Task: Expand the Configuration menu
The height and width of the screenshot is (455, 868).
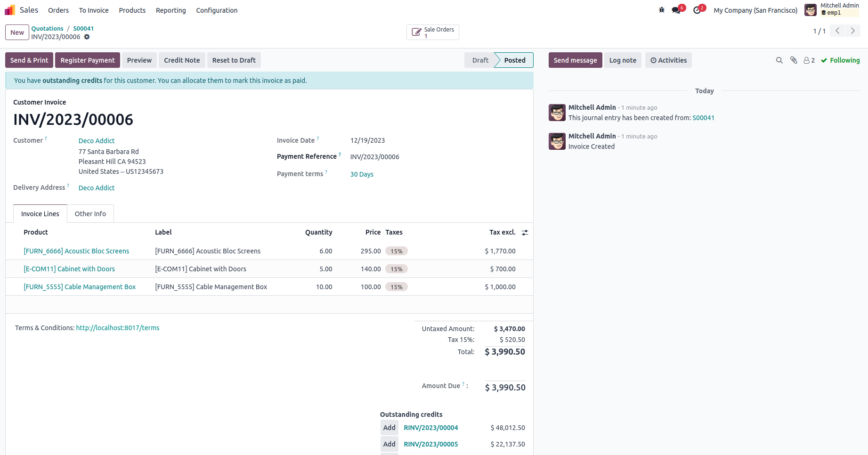Action: pyautogui.click(x=217, y=10)
